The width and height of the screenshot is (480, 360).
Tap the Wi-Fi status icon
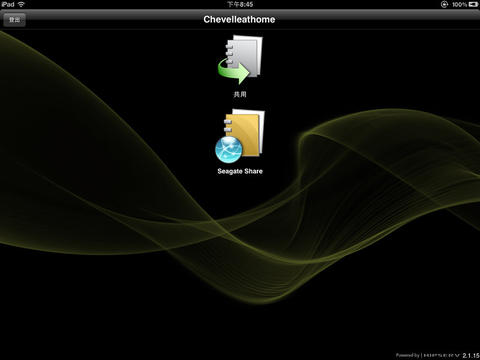coord(21,4)
